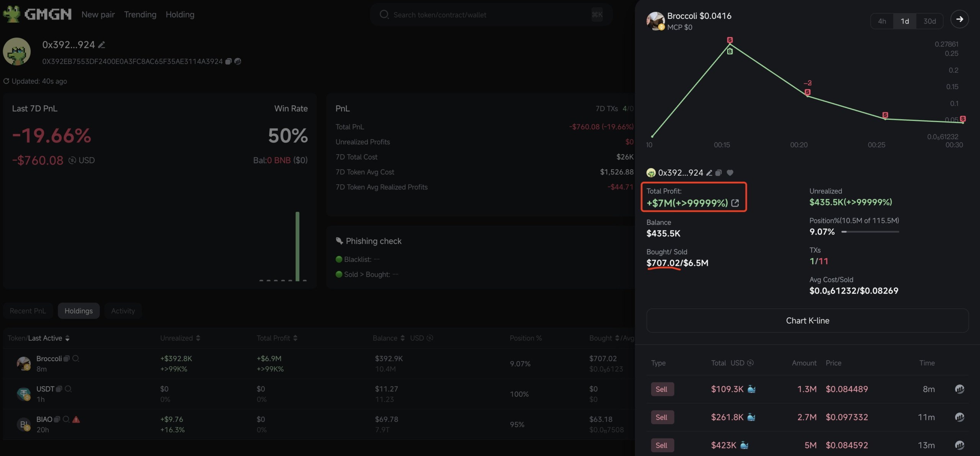The height and width of the screenshot is (456, 980).
Task: Sort holdings by Unrealized column
Action: pos(198,338)
